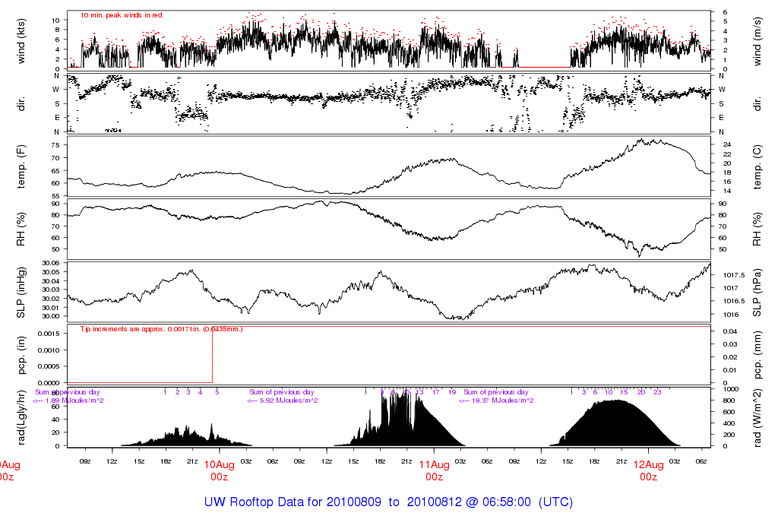The height and width of the screenshot is (532, 778).
Task: Click the 'pcp. (in)' axis label
Action: pos(21,355)
